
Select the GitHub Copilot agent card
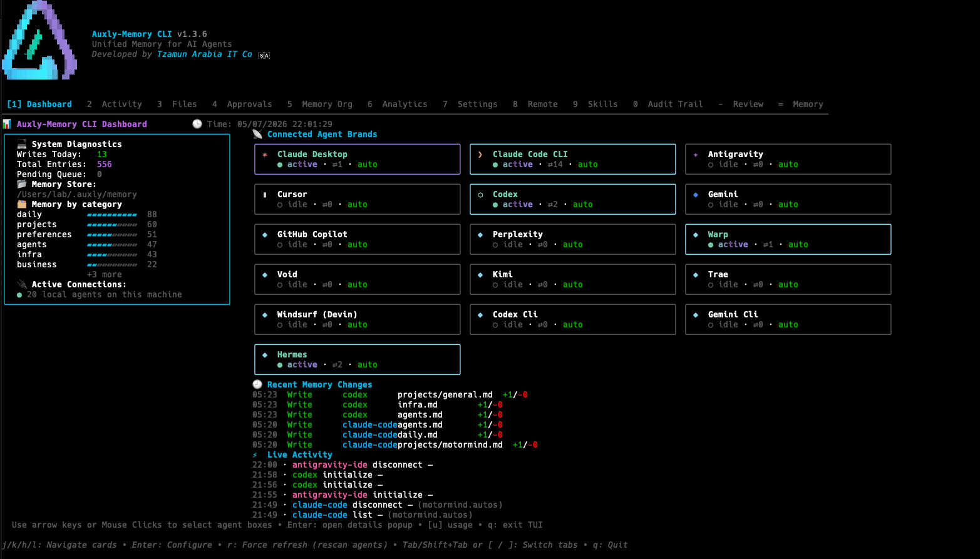click(x=358, y=239)
